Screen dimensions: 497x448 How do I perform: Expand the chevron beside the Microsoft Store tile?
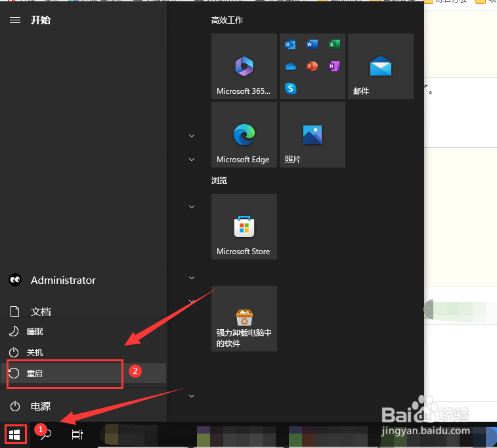192,207
